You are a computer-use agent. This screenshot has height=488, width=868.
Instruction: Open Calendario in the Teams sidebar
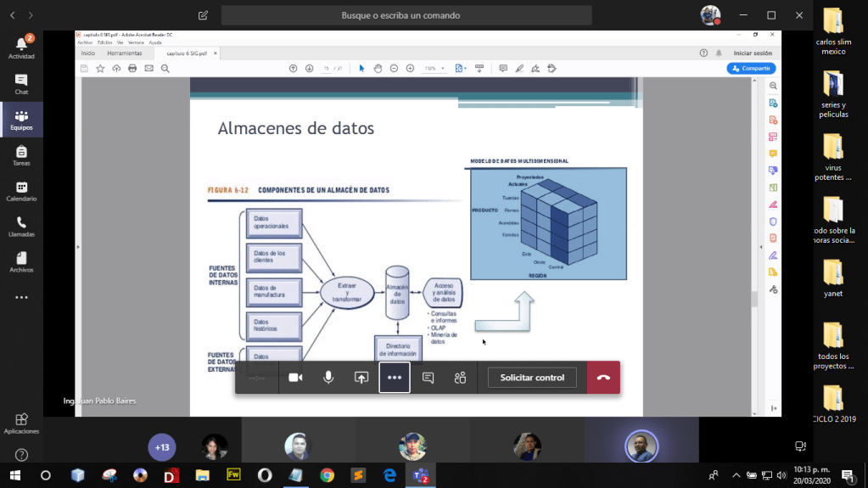tap(21, 191)
